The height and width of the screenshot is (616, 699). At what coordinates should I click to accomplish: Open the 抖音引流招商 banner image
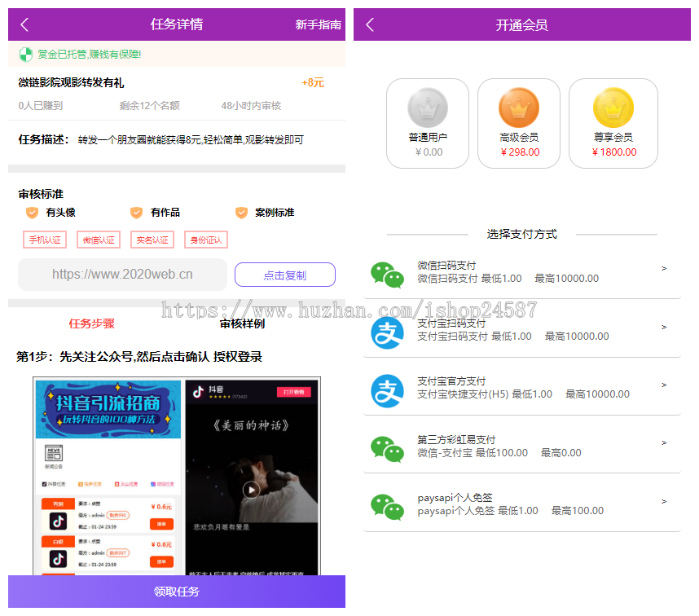pyautogui.click(x=108, y=409)
